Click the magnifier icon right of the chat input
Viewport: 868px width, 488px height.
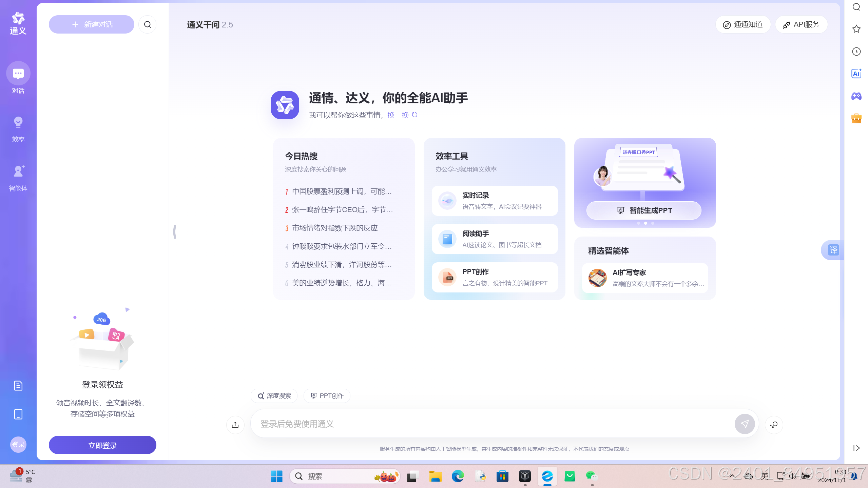pos(774,424)
